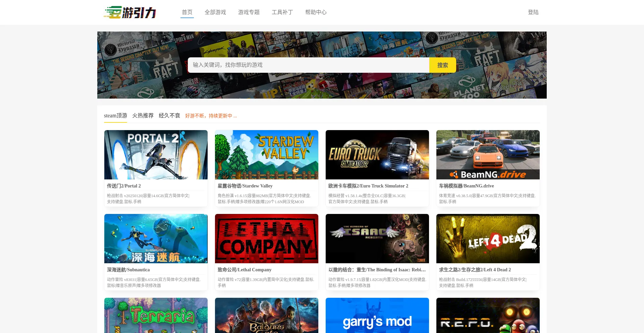Open the BeamNG.drive cover image
Screen dimensions: 644x333
click(x=488, y=155)
